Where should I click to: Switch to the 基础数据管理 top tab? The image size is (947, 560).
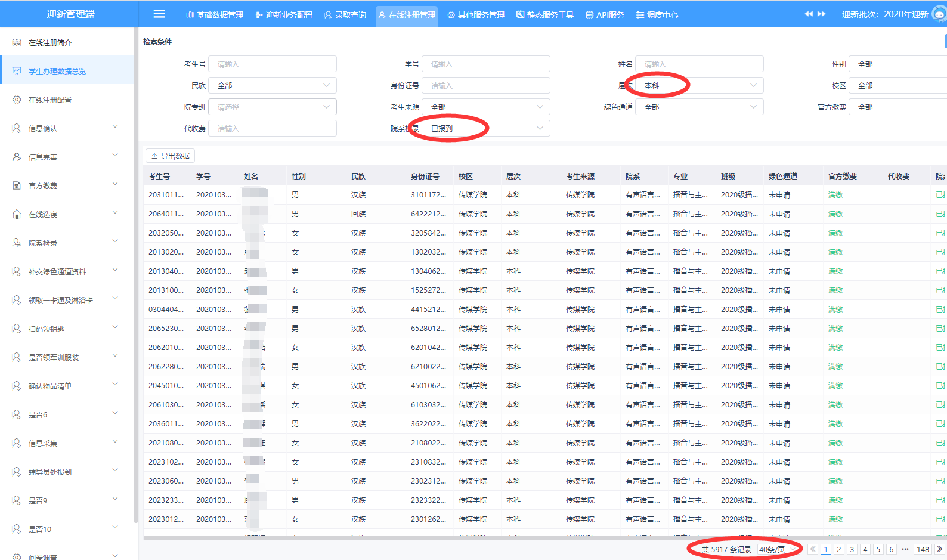pos(215,15)
